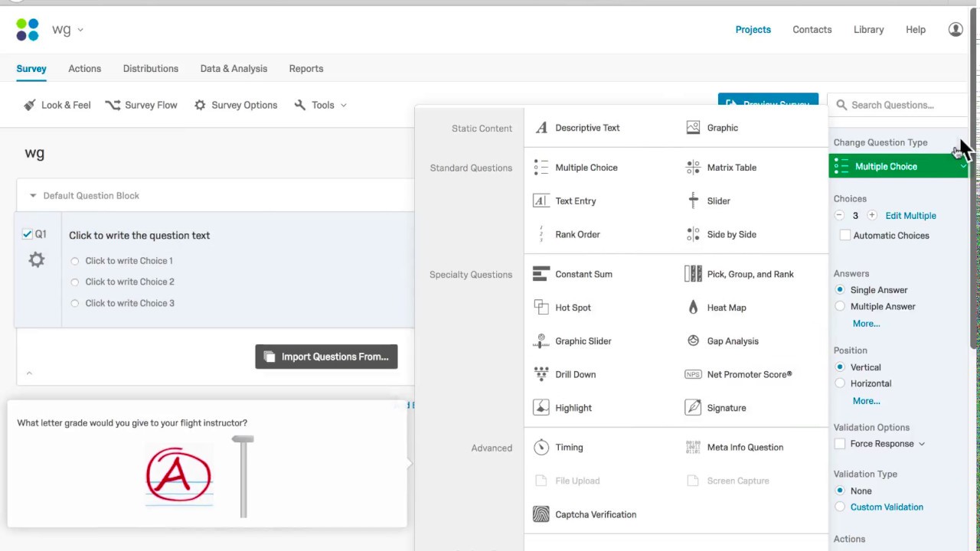This screenshot has width=980, height=551.
Task: Choose the Hot Spot icon
Action: (541, 308)
